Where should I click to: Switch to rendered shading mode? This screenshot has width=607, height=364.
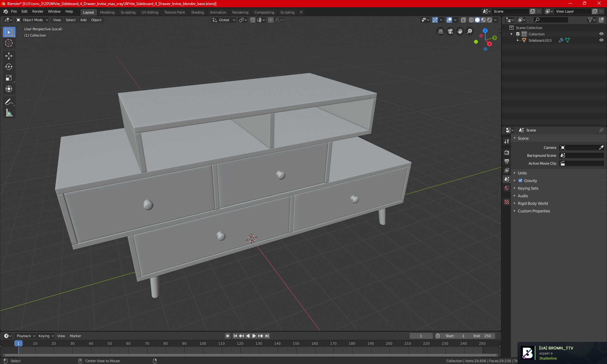tap(489, 20)
